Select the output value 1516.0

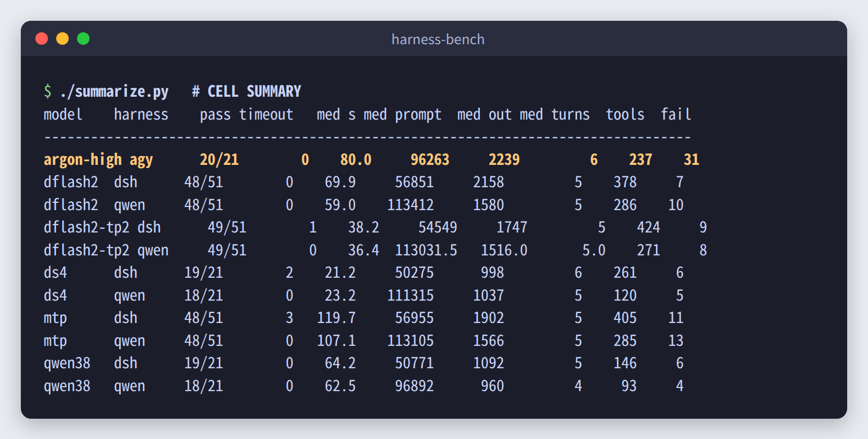pyautogui.click(x=504, y=250)
